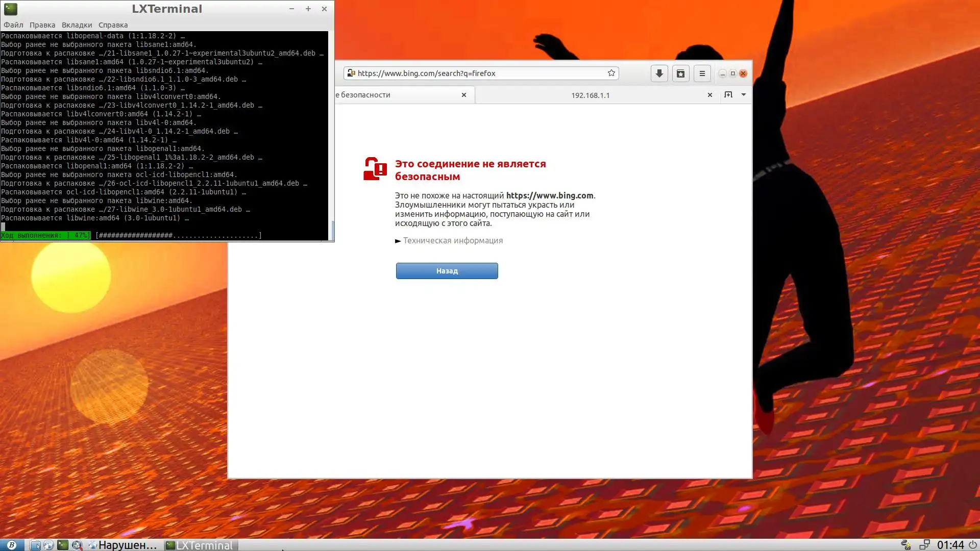Close the безопасности browser tab

(463, 95)
